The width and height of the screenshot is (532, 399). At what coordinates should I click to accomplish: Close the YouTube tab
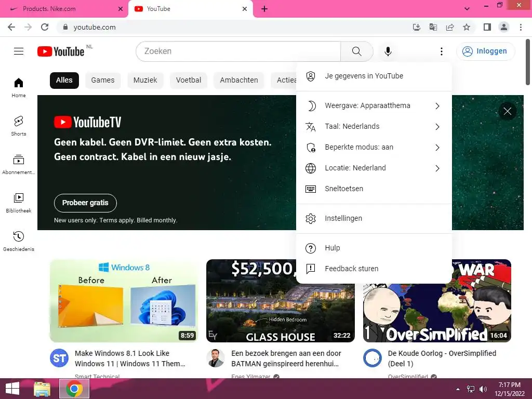click(x=245, y=9)
